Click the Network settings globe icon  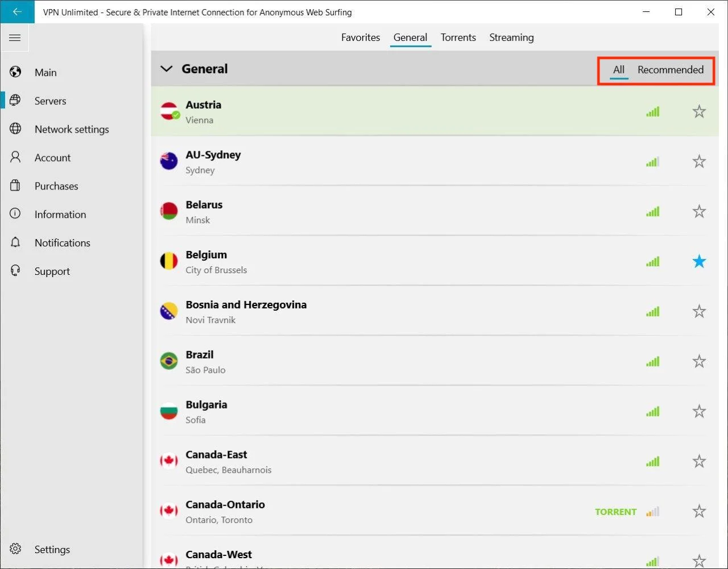pyautogui.click(x=15, y=129)
